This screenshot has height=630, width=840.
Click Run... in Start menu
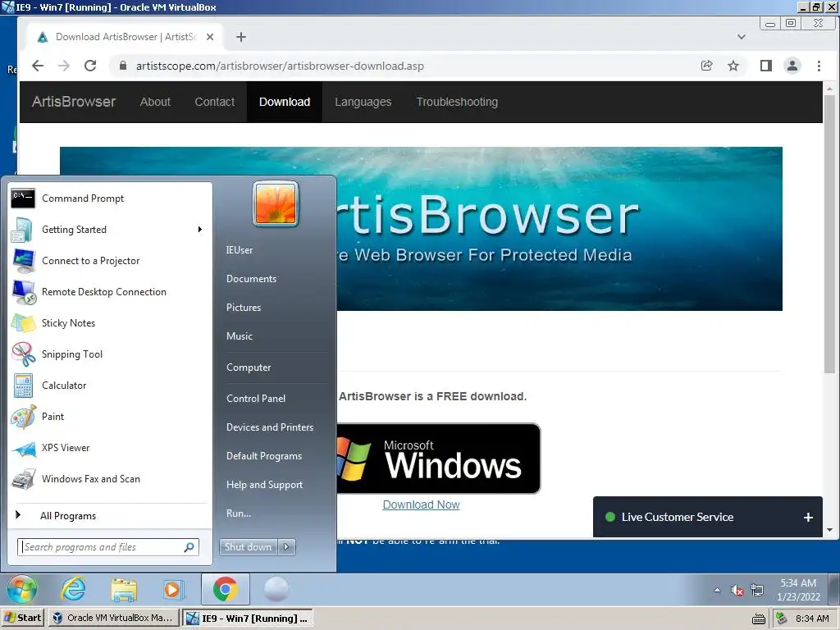coord(239,514)
